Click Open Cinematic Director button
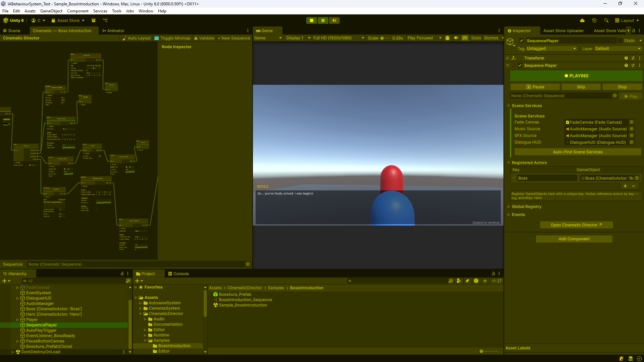644x362 pixels. (576, 225)
